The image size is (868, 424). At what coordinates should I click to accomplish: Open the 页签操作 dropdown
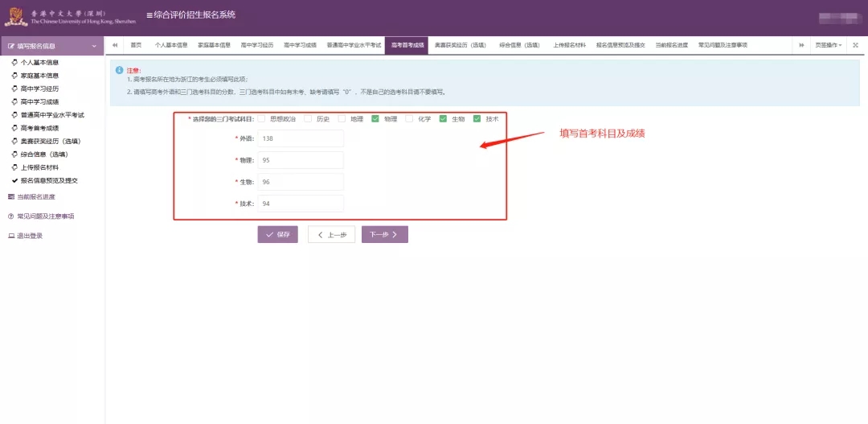pos(828,45)
